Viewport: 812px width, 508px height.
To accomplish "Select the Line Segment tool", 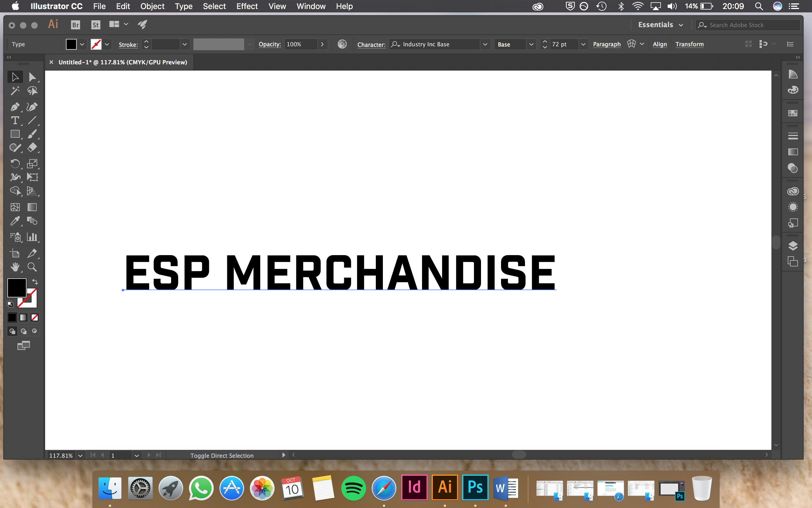I will pos(32,120).
